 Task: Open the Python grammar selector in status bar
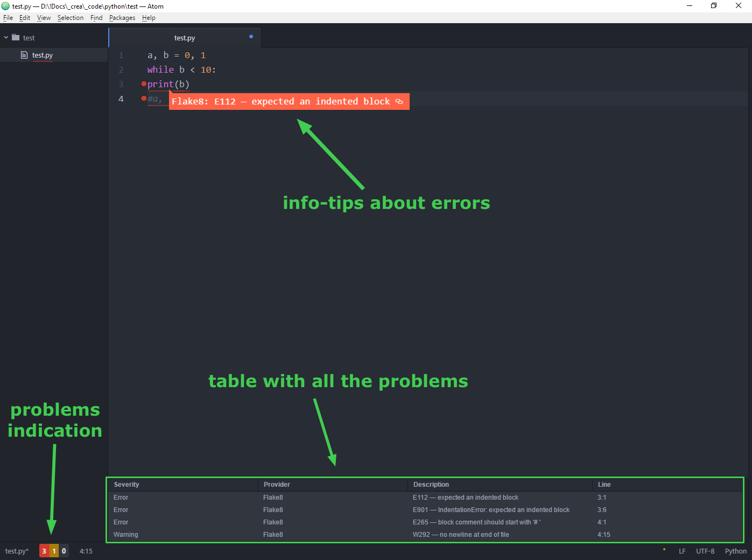pyautogui.click(x=735, y=551)
